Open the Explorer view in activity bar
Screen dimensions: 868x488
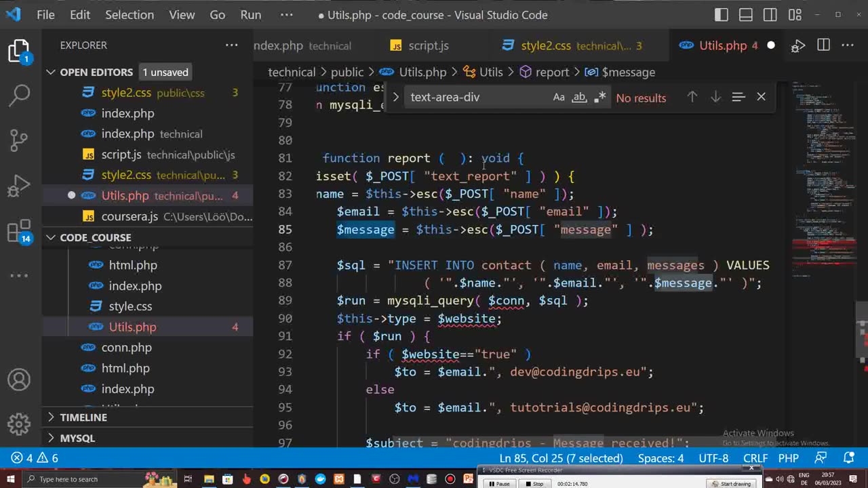pyautogui.click(x=19, y=51)
